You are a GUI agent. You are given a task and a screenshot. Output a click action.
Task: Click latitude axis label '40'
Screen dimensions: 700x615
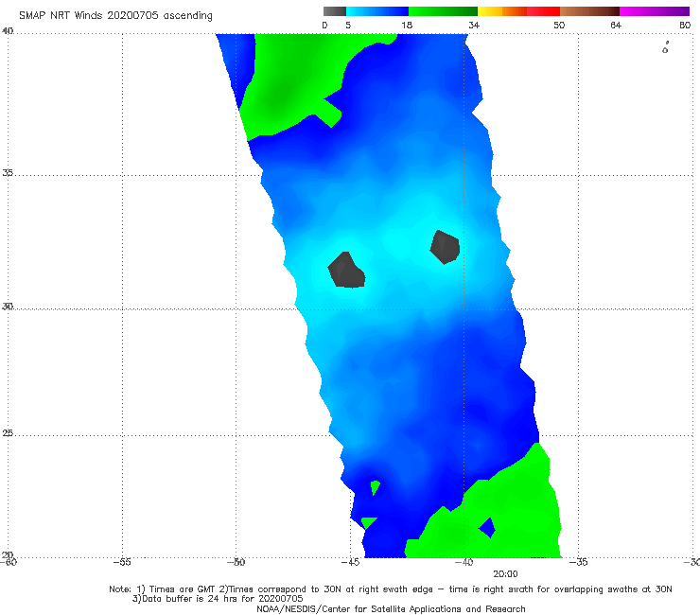[x=8, y=31]
